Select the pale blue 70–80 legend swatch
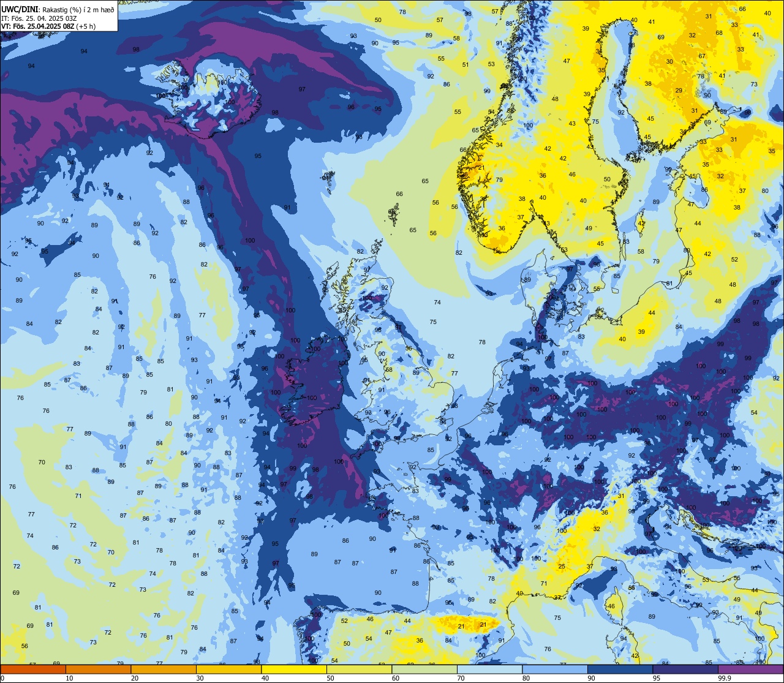This screenshot has height=683, width=784. tap(489, 670)
